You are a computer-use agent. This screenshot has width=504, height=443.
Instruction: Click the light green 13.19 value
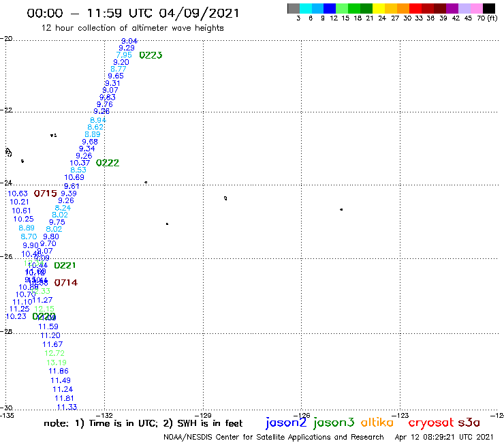[57, 363]
